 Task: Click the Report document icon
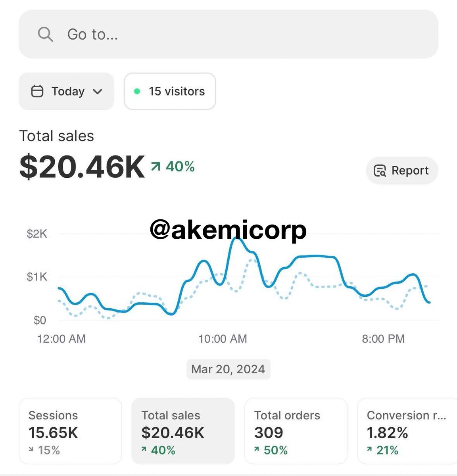click(x=380, y=171)
